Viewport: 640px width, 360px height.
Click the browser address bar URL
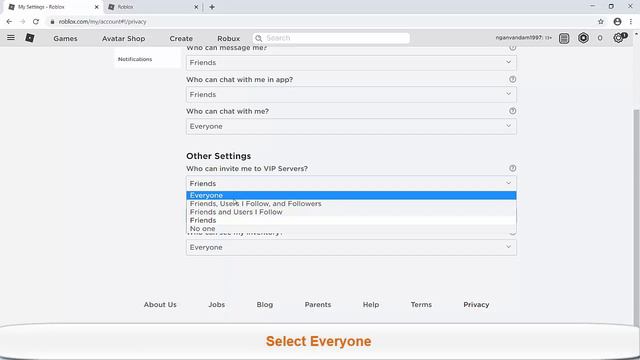tap(102, 22)
